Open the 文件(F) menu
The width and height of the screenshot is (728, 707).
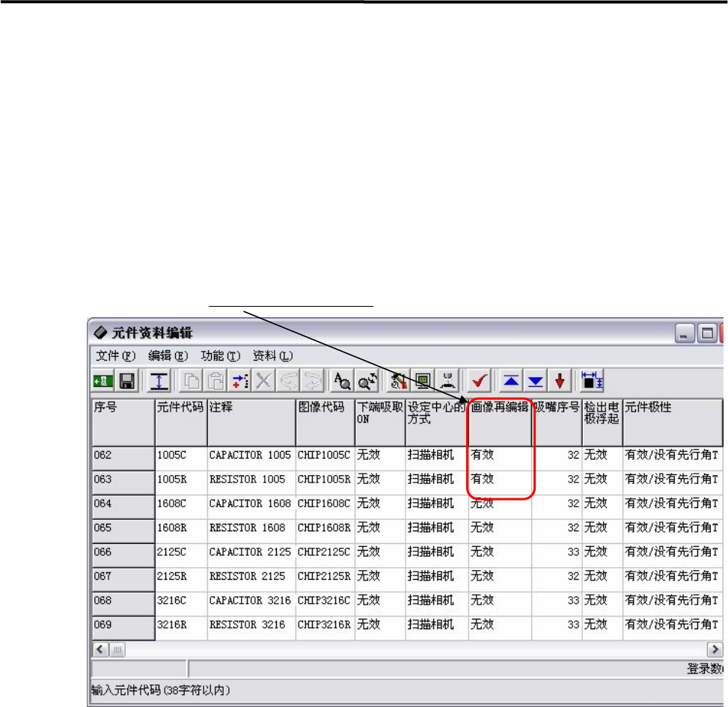coord(115,356)
